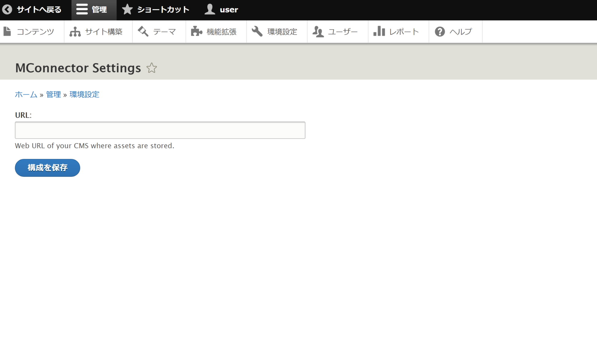Click the 'Web URL of your CMS' description

[x=94, y=146]
